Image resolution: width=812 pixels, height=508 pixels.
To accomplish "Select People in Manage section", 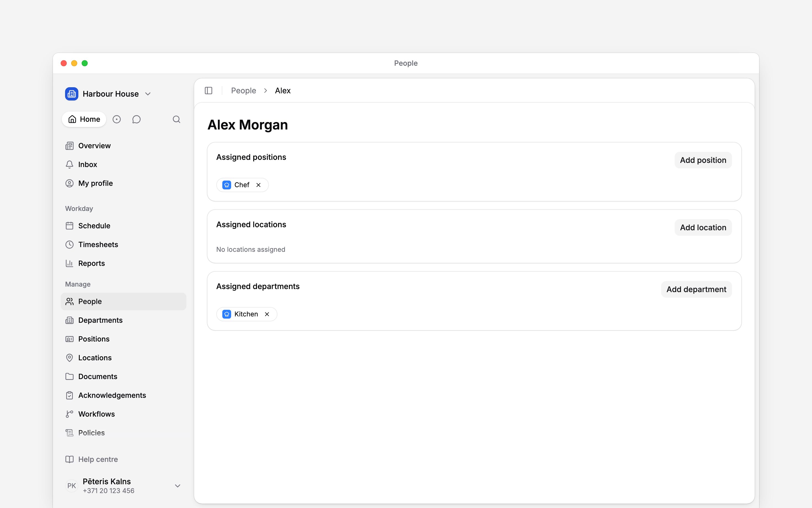I will click(124, 301).
